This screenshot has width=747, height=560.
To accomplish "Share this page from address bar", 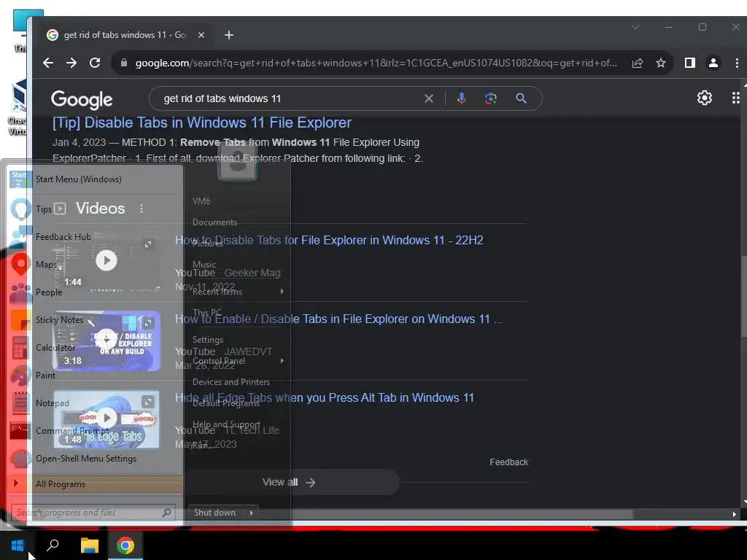I will [638, 63].
